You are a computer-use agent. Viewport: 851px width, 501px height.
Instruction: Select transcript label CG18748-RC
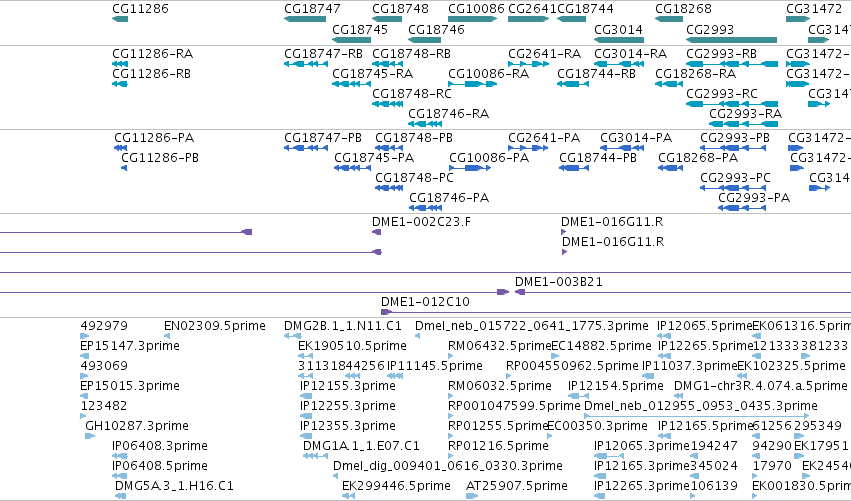pyautogui.click(x=411, y=93)
